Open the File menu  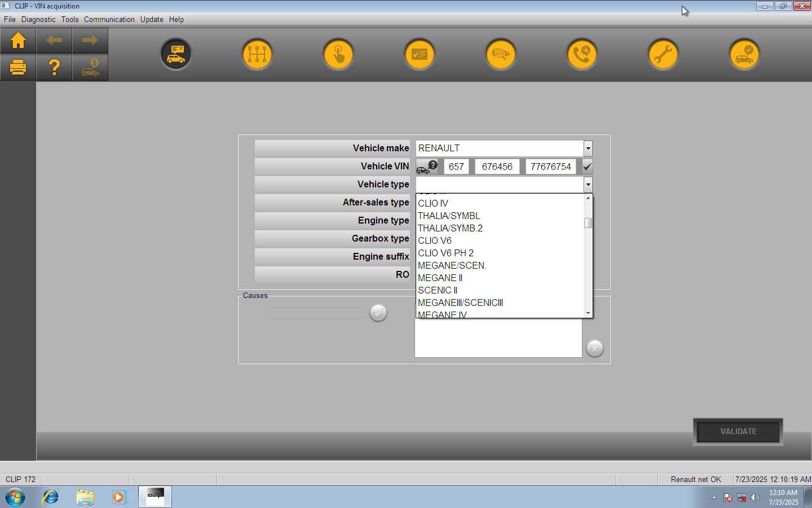pos(10,19)
